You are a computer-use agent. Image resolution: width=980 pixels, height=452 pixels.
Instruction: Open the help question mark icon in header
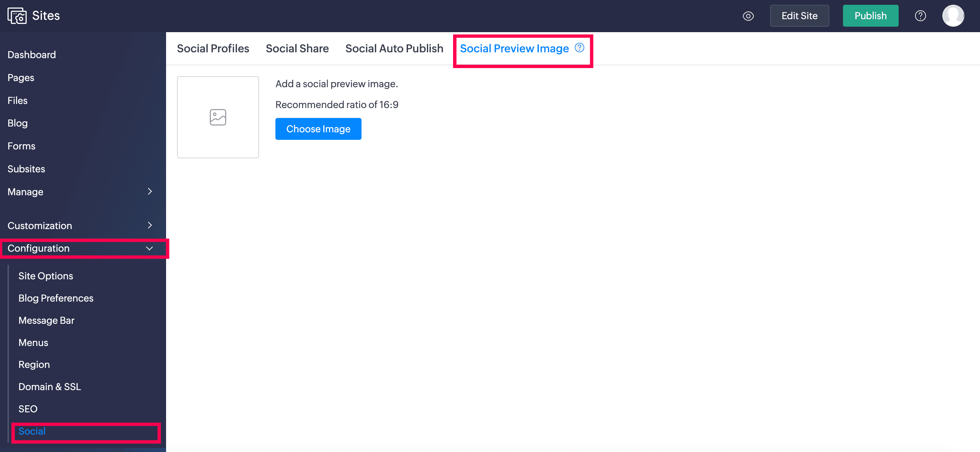(920, 16)
